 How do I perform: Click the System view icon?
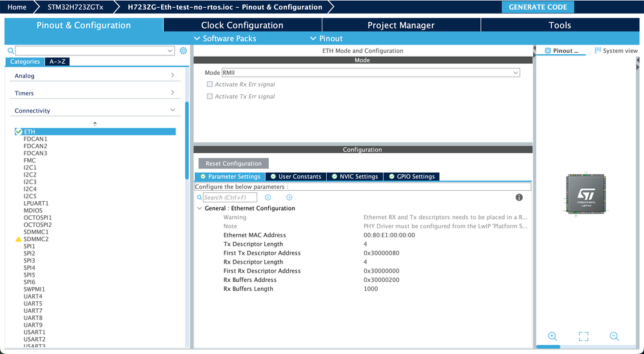(598, 50)
